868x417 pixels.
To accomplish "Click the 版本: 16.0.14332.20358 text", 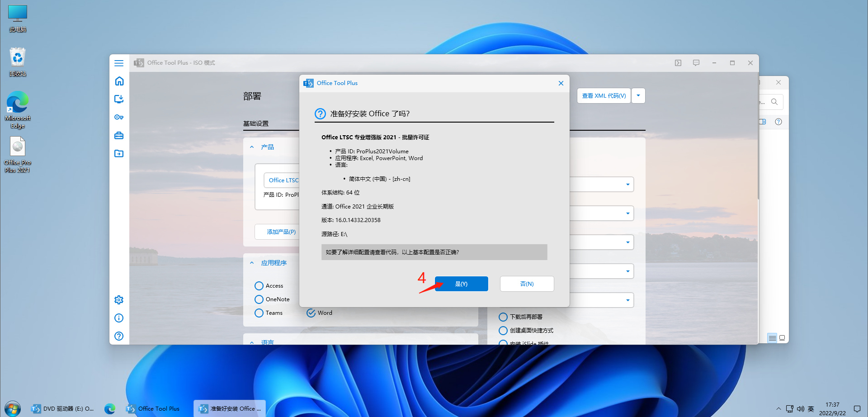I will coord(351,220).
